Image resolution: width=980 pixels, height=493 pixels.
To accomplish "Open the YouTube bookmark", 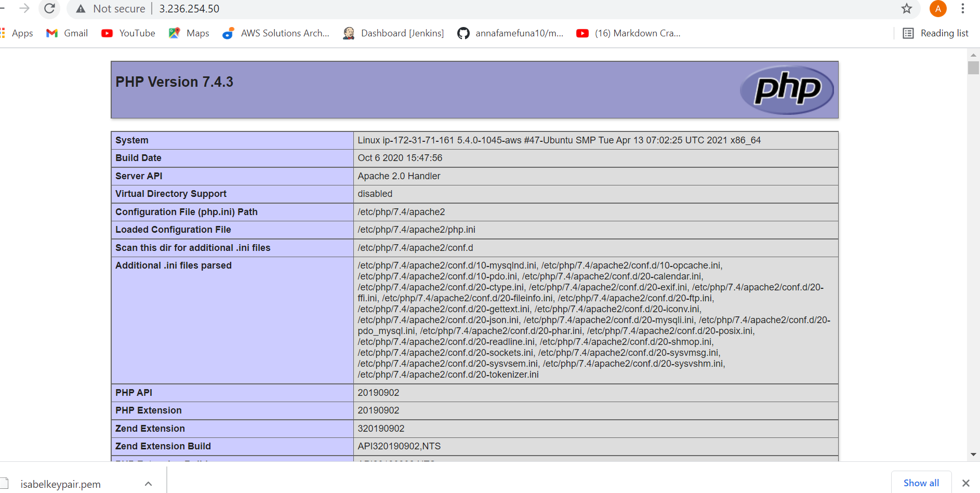I will coord(128,33).
